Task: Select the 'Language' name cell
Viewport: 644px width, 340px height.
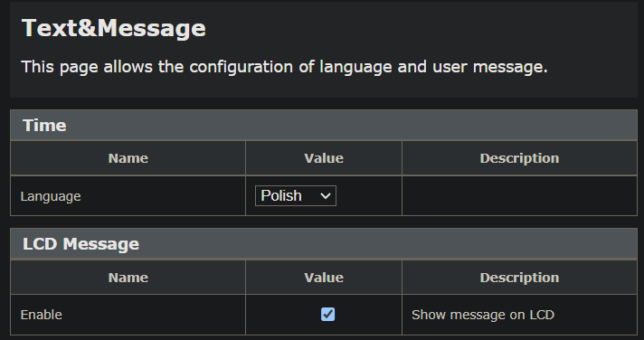Action: click(x=128, y=196)
